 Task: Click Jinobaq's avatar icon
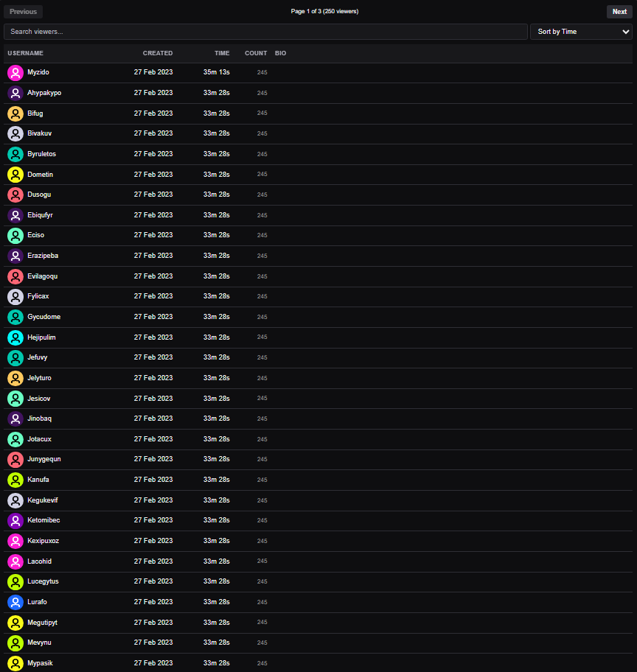click(15, 419)
